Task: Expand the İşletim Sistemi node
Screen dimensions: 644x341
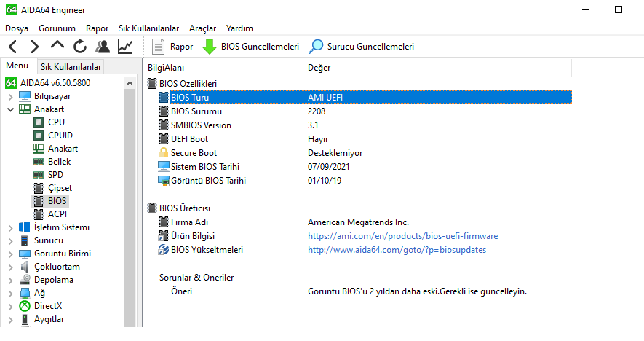Action: [x=11, y=227]
